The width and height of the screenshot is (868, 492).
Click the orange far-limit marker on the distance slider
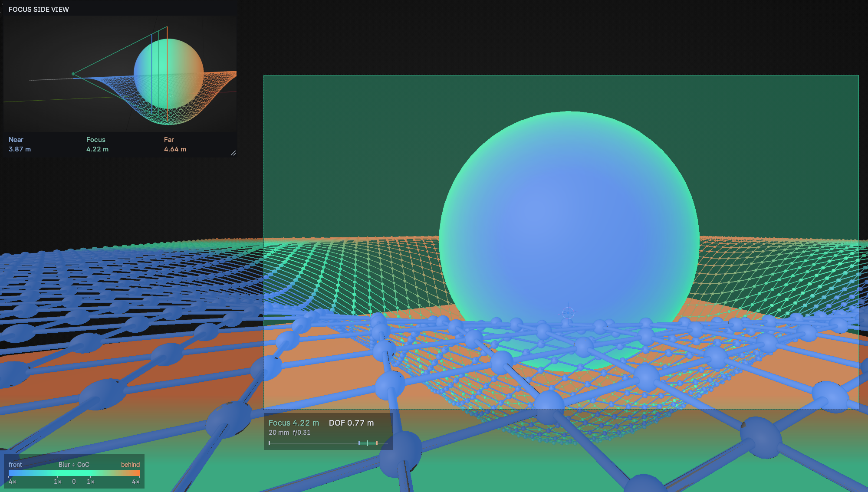coord(377,443)
